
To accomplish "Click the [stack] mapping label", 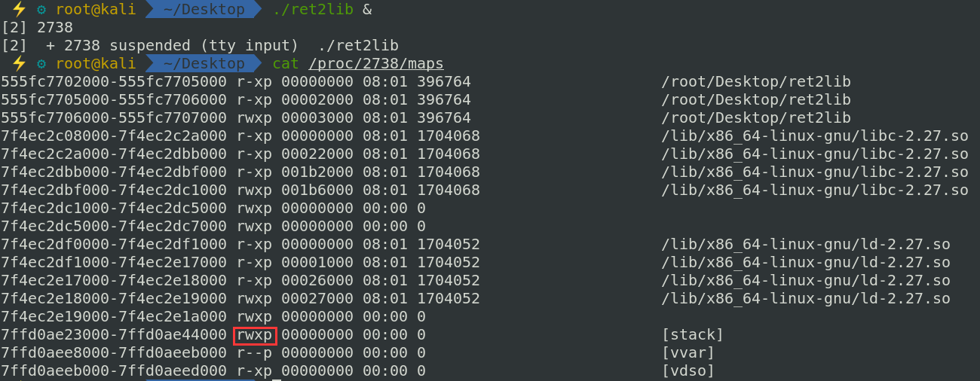I will coord(693,334).
